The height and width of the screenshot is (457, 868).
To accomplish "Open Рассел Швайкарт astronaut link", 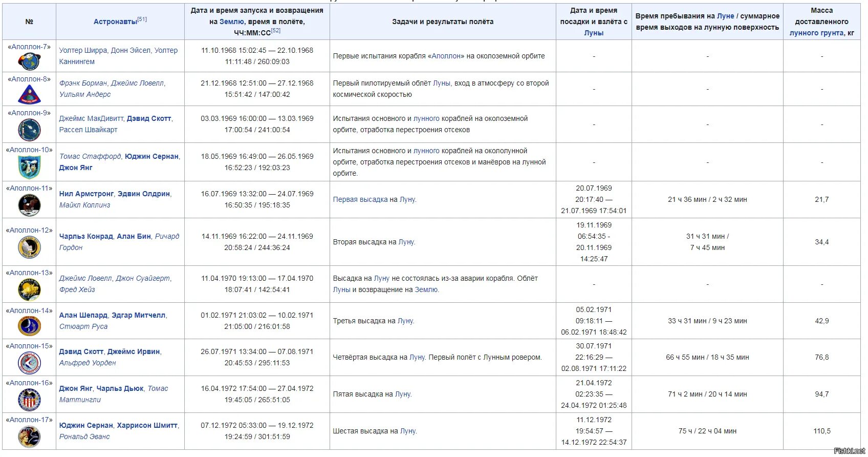I will (88, 130).
